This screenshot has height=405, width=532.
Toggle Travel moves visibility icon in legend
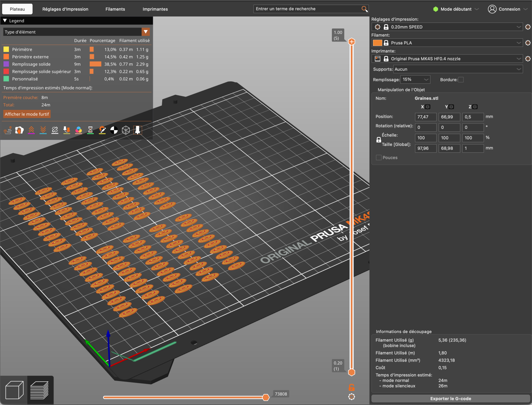[x=8, y=130]
